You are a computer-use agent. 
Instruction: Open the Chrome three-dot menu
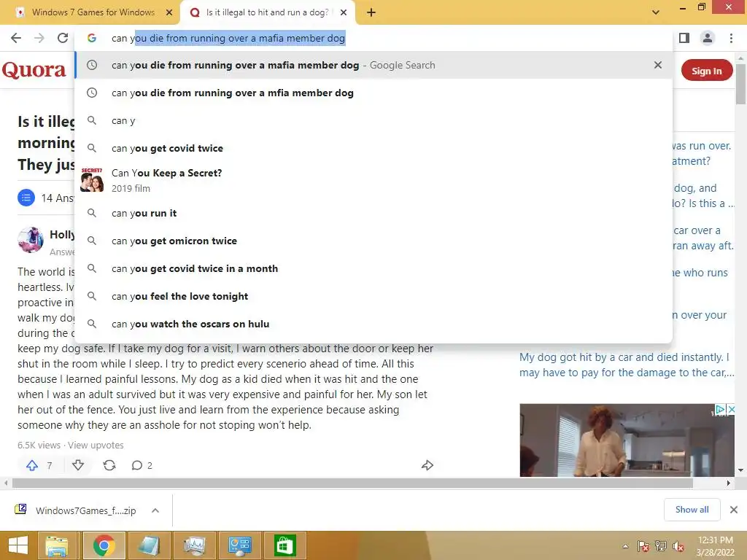(x=731, y=38)
